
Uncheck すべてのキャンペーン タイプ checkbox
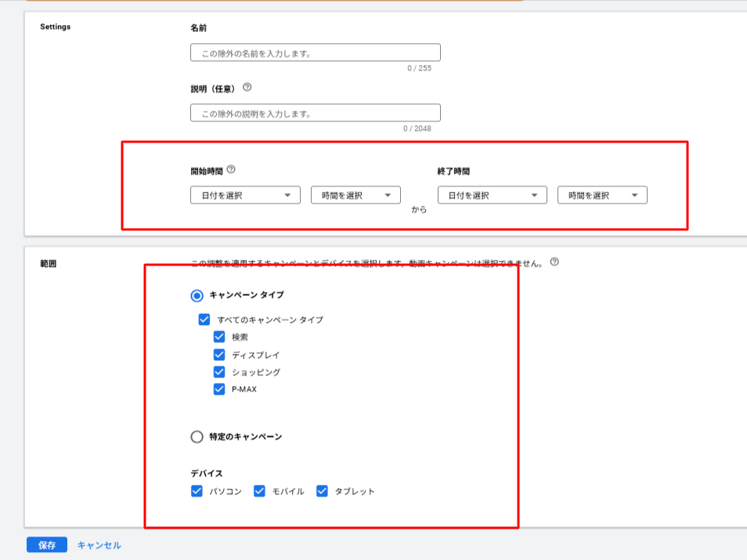204,320
